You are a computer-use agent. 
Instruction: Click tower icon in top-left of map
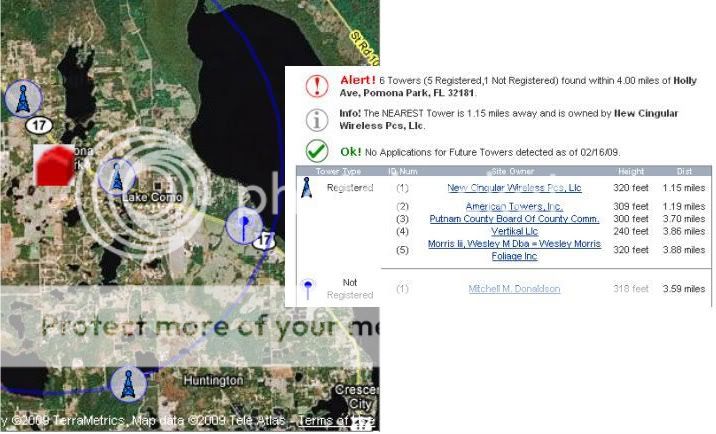coord(22,98)
